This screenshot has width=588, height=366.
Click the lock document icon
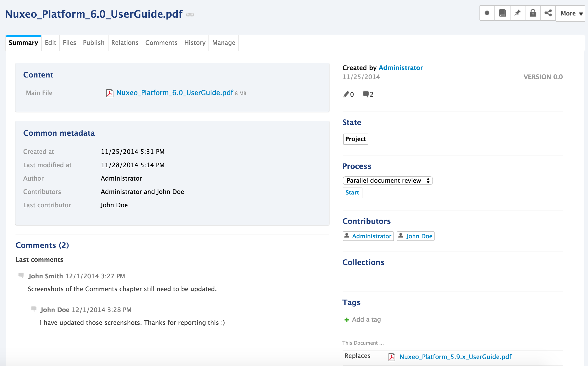pyautogui.click(x=533, y=13)
